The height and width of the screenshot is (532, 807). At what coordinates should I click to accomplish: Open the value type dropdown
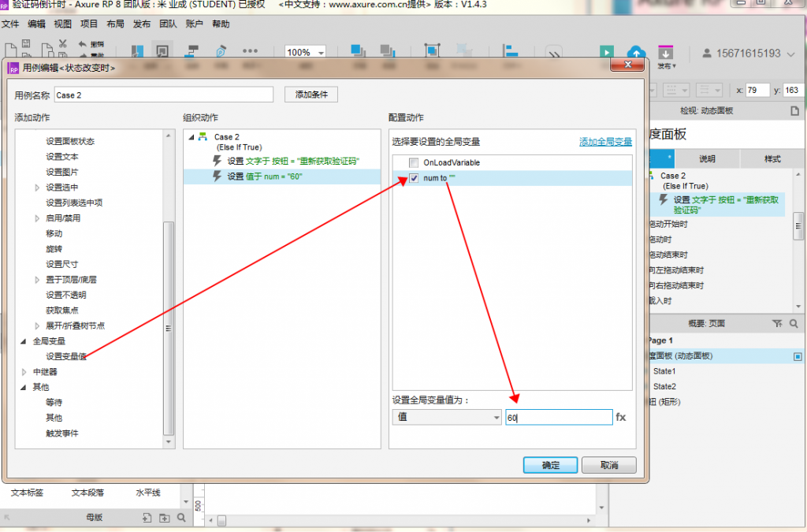click(447, 417)
